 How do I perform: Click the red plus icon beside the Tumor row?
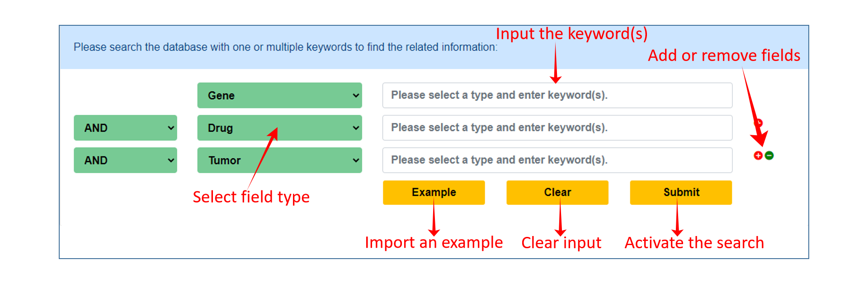coord(758,156)
